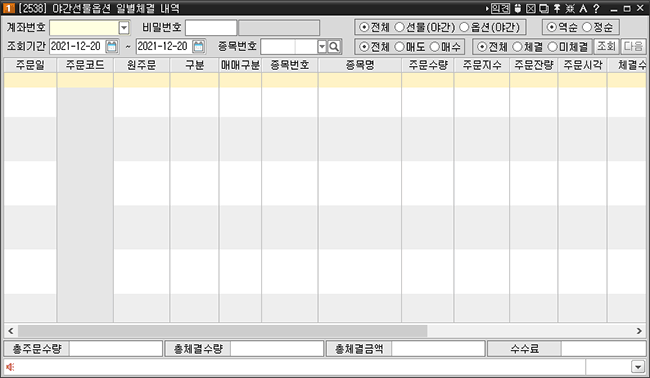The width and height of the screenshot is (650, 378).
Task: Click the 수수료 value field
Action: 604,349
